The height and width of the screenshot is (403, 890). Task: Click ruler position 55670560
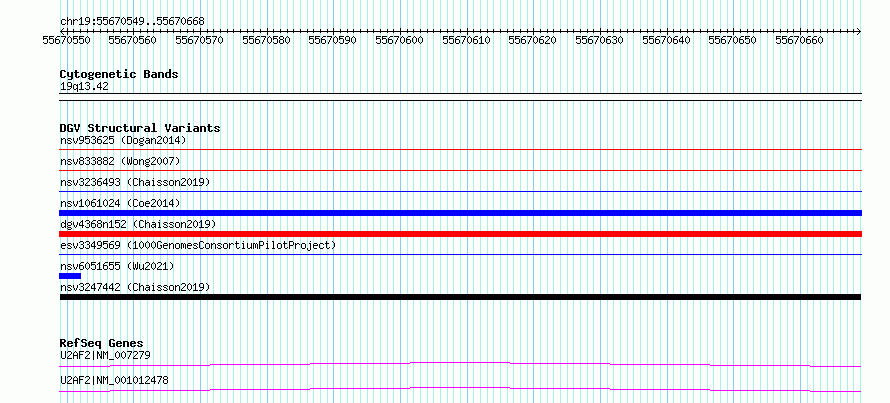[132, 40]
